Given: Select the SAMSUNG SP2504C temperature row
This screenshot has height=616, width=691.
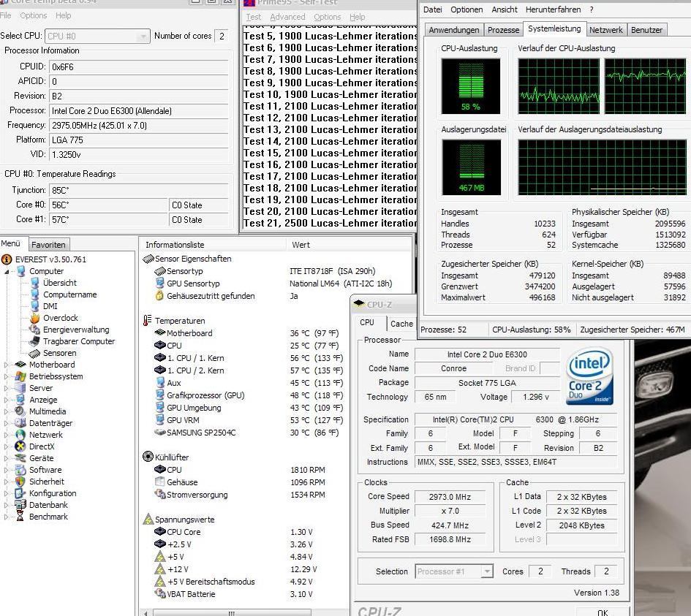Looking at the screenshot, I should tap(247, 433).
